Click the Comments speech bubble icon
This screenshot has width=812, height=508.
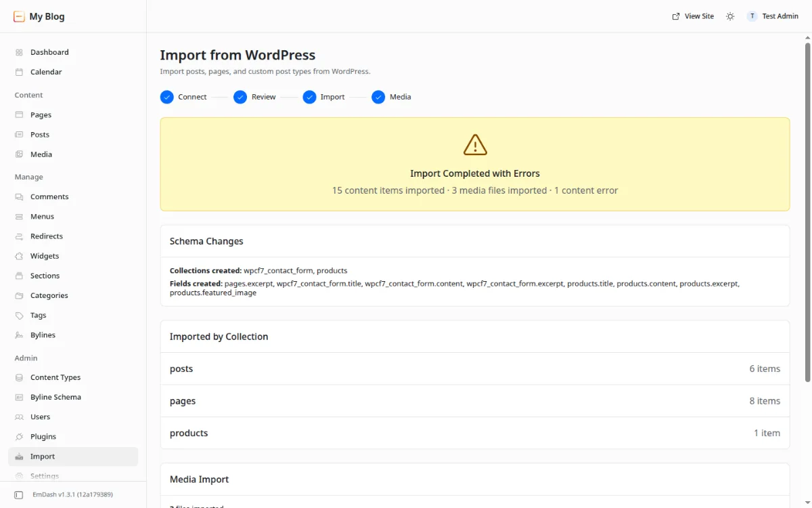19,197
